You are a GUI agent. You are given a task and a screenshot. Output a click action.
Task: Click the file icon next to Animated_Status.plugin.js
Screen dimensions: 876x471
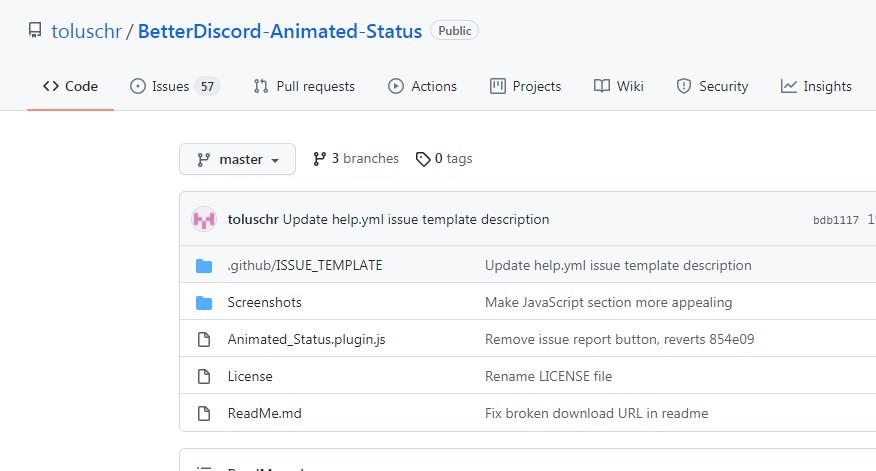[x=204, y=339]
